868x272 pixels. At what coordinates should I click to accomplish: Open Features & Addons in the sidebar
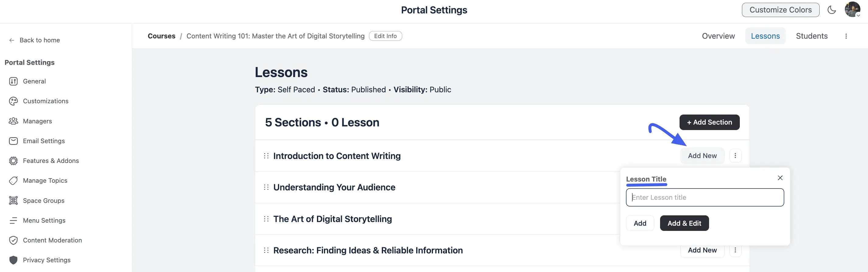coord(51,161)
